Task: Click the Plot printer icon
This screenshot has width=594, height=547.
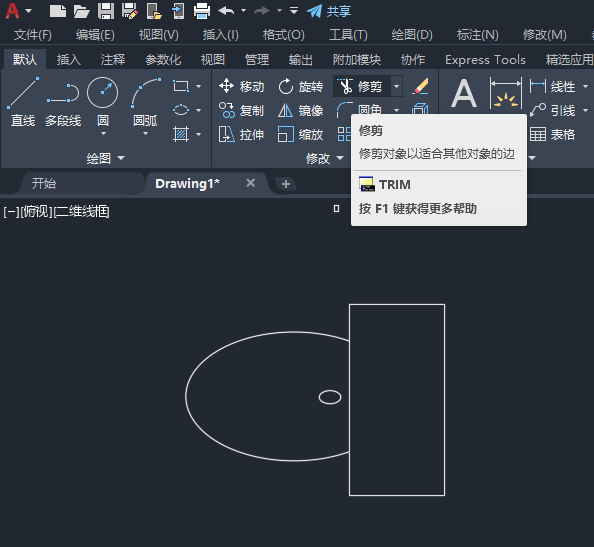Action: [202, 11]
